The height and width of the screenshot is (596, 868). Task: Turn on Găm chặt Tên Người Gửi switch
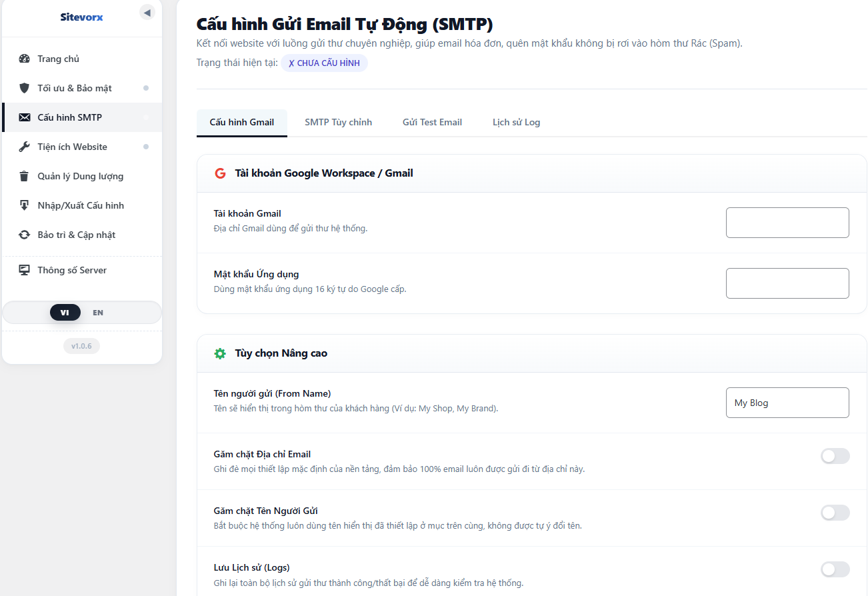click(x=835, y=513)
